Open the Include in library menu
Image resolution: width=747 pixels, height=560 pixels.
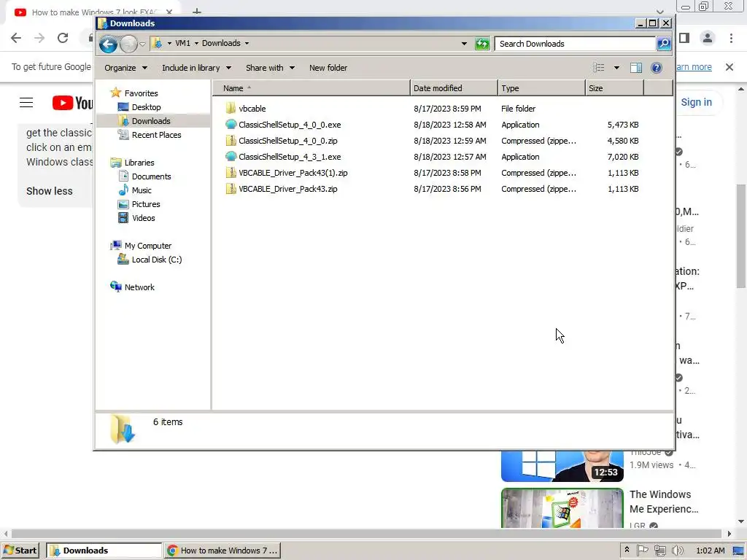(196, 68)
